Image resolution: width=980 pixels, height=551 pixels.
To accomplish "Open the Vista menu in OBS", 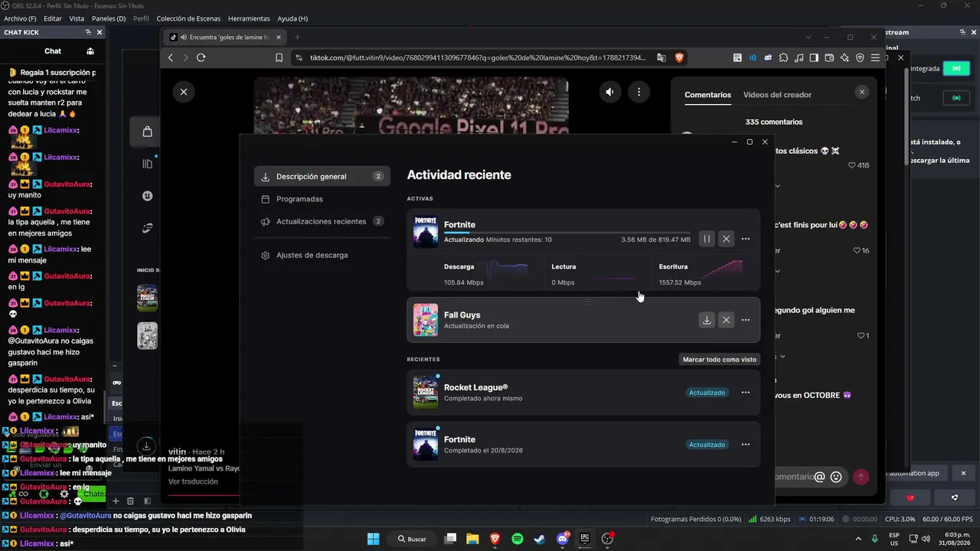I will 77,18.
